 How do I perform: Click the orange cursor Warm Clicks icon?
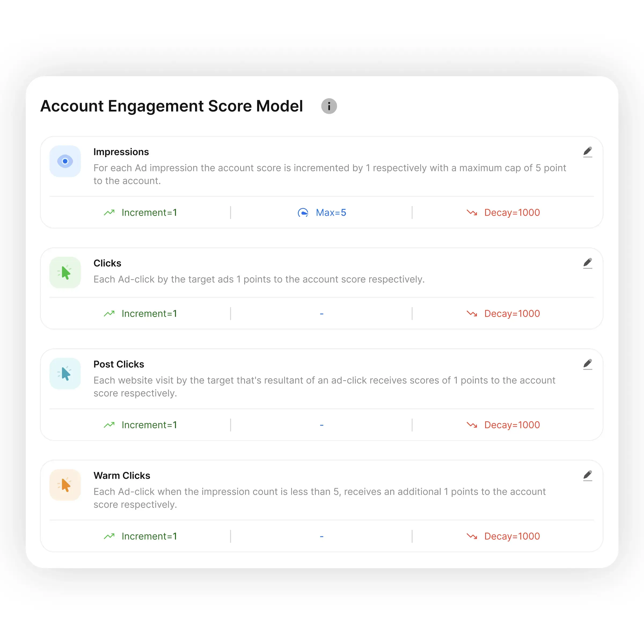(x=65, y=485)
